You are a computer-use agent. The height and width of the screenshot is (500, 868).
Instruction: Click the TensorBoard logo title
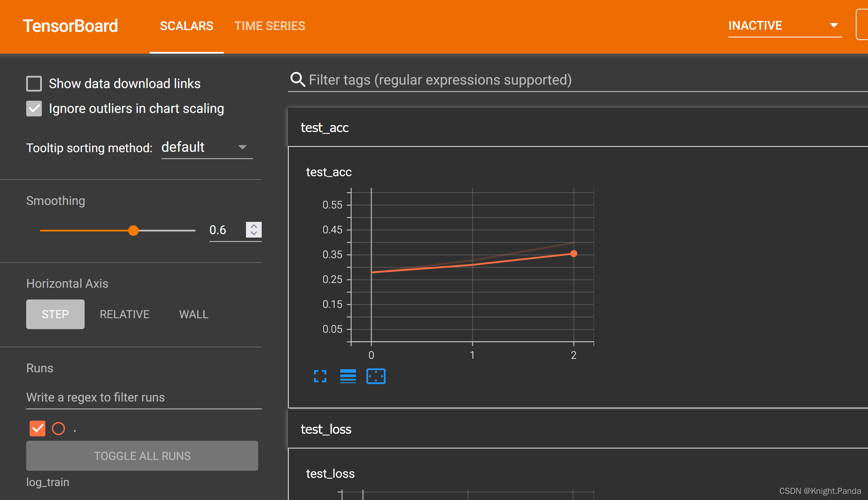[x=70, y=26]
